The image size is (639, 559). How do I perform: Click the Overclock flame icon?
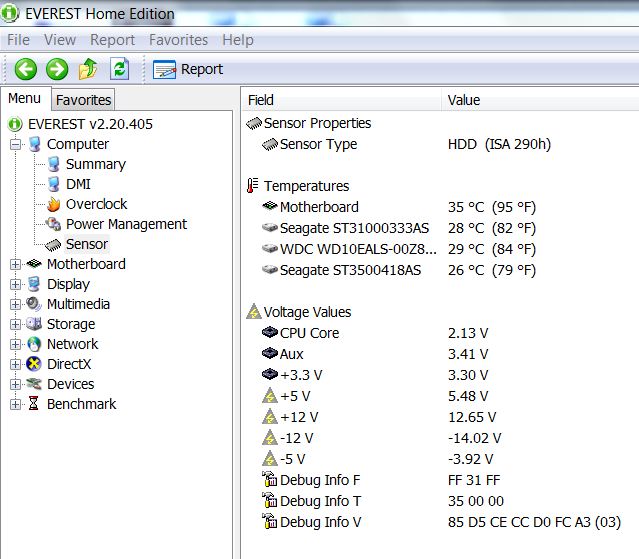click(54, 204)
